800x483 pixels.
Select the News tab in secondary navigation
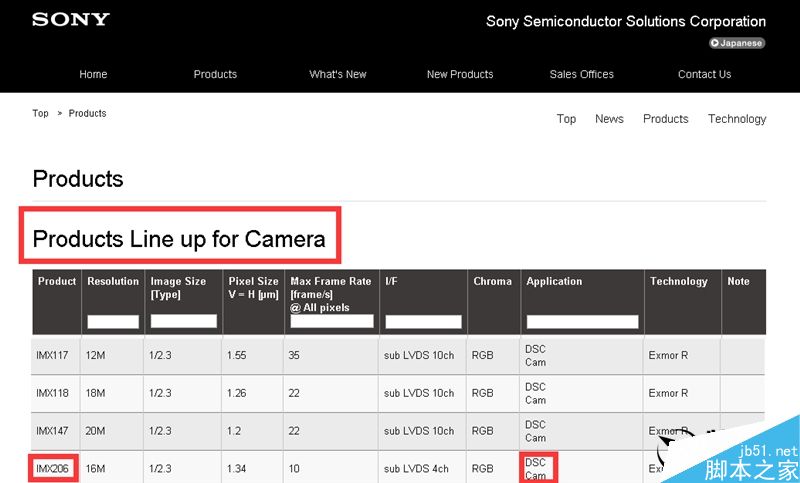609,119
